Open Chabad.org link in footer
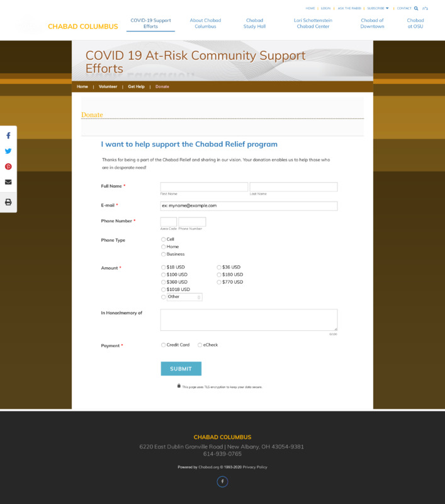 209,467
